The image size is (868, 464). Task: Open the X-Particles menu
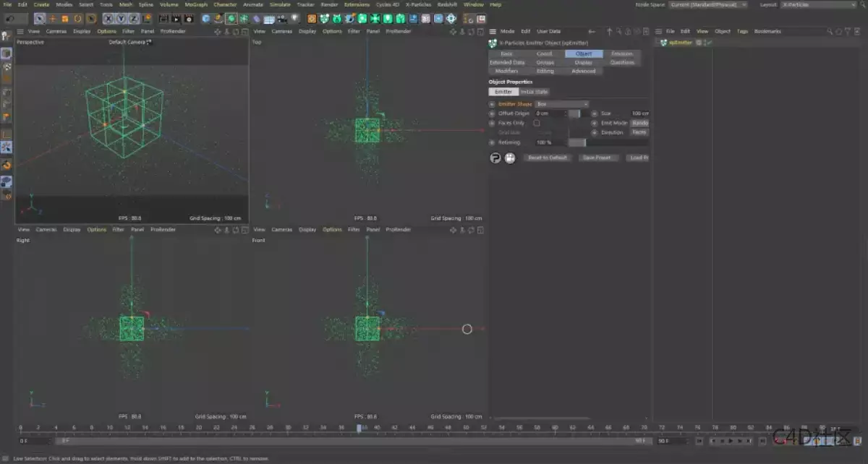[418, 4]
